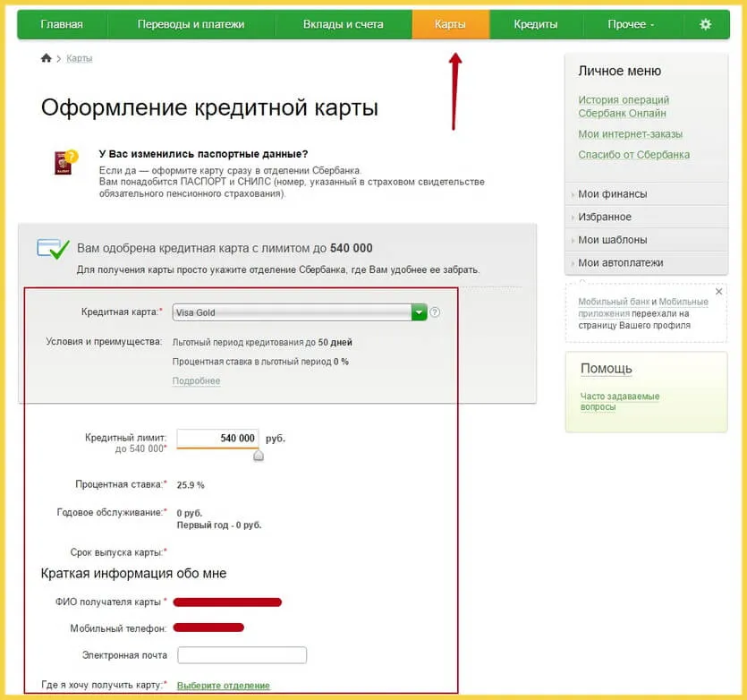
Task: Open История операций Сбербанк Онлайн link
Action: 624,107
